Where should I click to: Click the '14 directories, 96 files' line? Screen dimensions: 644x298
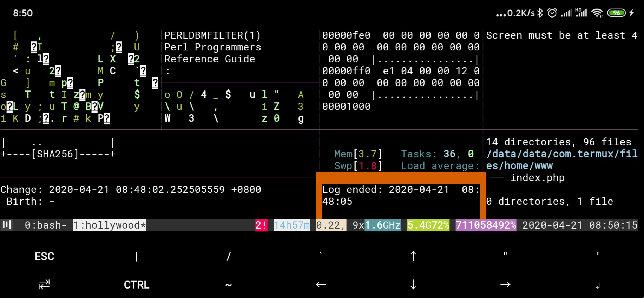pyautogui.click(x=559, y=142)
